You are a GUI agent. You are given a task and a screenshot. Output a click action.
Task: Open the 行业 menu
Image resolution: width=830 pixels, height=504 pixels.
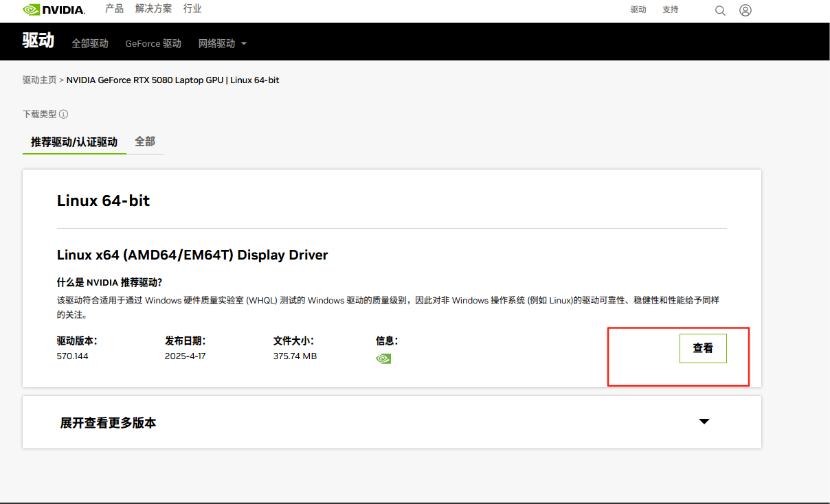tap(192, 9)
